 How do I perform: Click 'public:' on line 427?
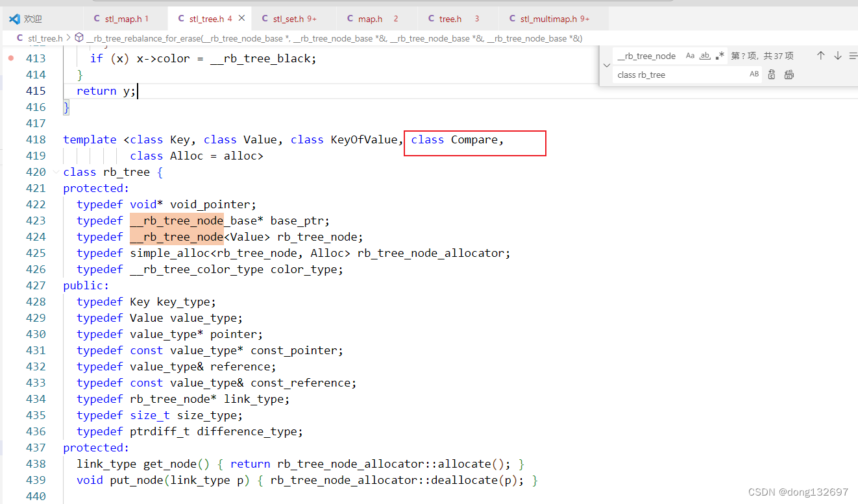[86, 285]
